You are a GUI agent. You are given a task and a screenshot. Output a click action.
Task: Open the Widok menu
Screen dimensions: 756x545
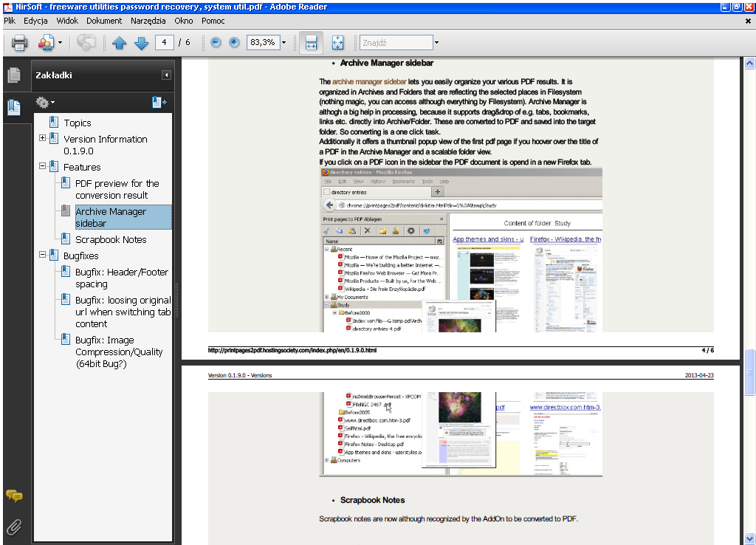click(67, 21)
